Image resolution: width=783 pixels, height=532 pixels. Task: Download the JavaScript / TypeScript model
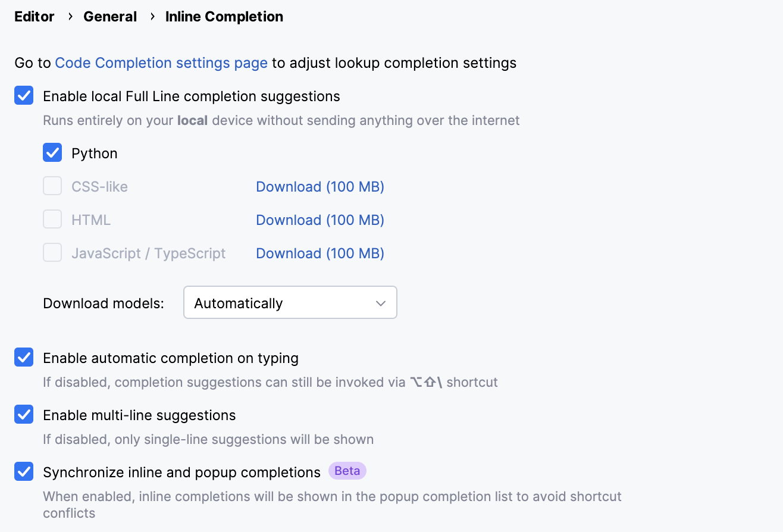320,253
